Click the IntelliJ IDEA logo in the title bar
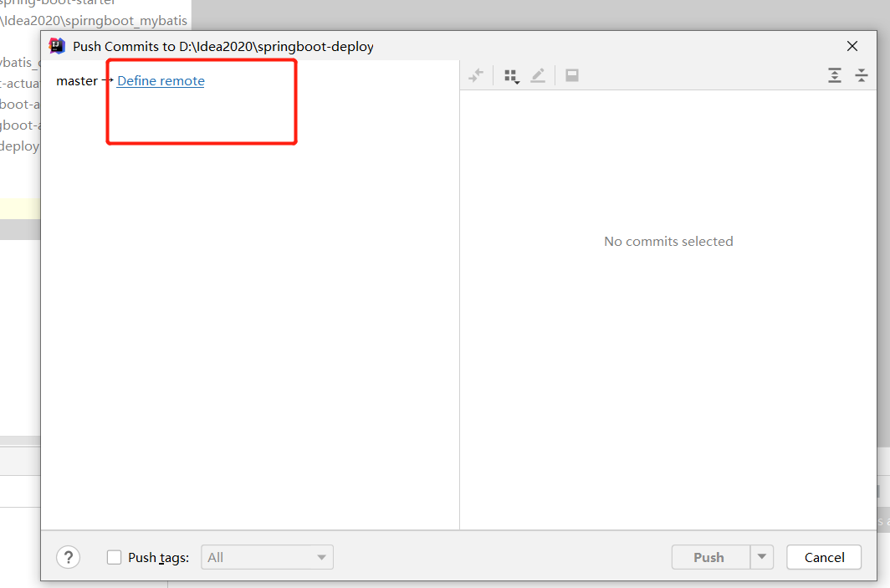890x588 pixels. pos(58,46)
